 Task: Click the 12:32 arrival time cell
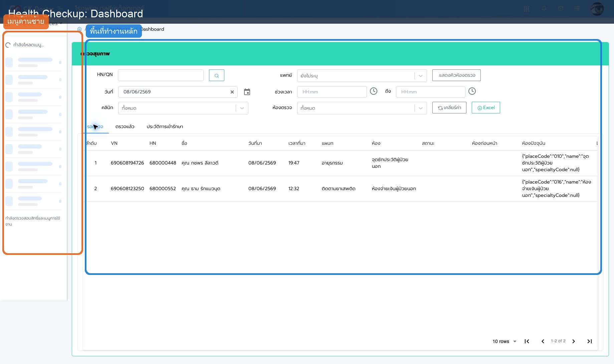(294, 189)
